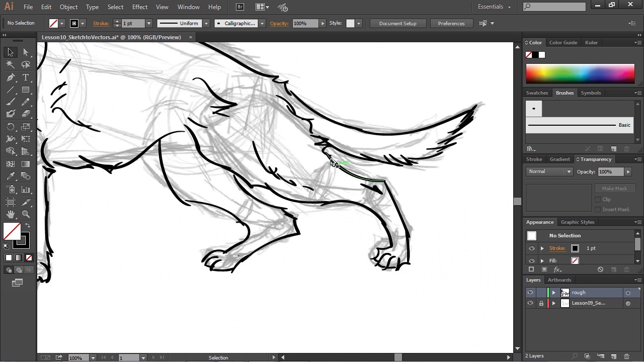Viewport: 644px width, 362px height.
Task: Hide the rough layer
Action: 530,293
